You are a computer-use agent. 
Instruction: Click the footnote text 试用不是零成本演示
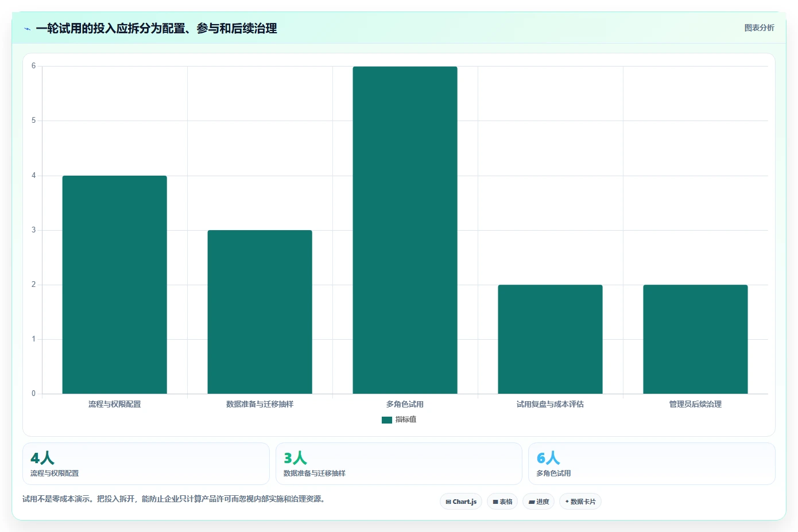pos(175,499)
